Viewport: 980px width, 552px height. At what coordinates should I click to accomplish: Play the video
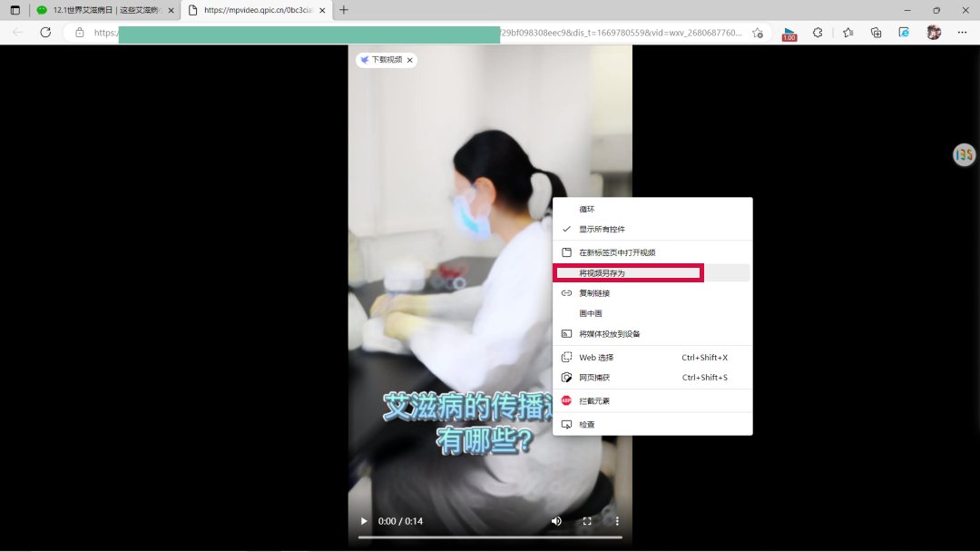[363, 521]
